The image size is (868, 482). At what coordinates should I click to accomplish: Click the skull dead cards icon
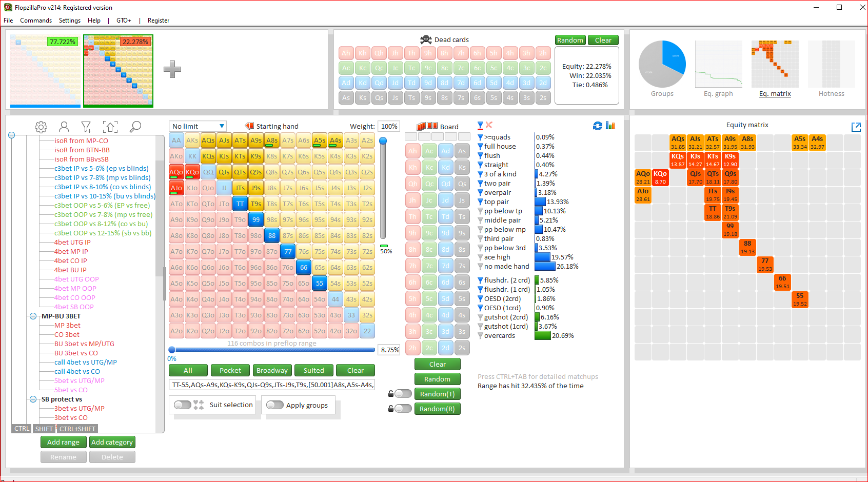(x=426, y=39)
